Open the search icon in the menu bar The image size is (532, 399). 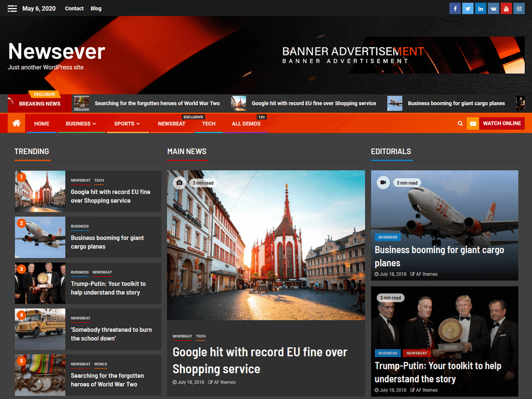point(460,123)
